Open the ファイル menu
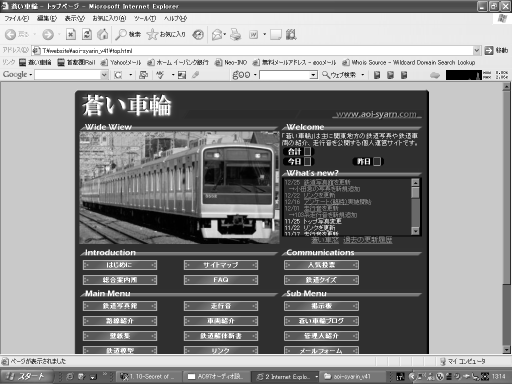The image size is (512, 384). point(17,19)
